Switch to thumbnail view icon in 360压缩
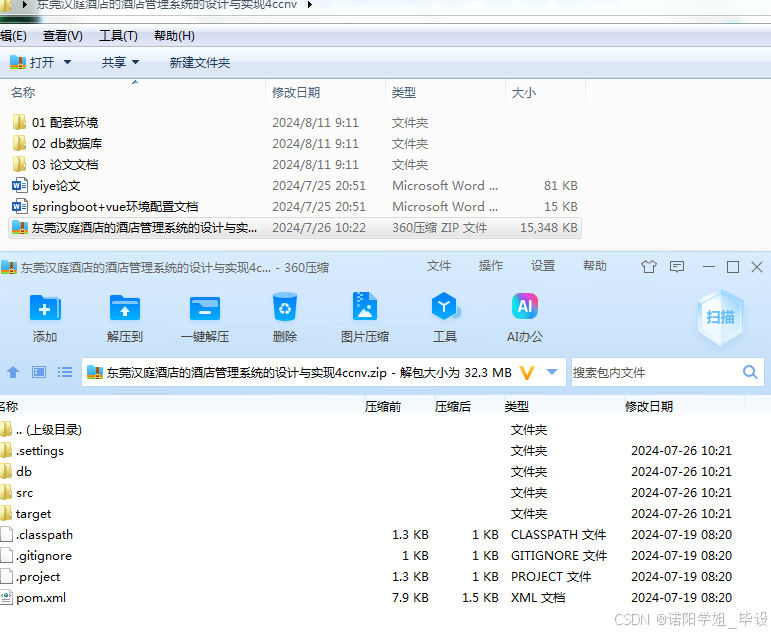 point(39,372)
